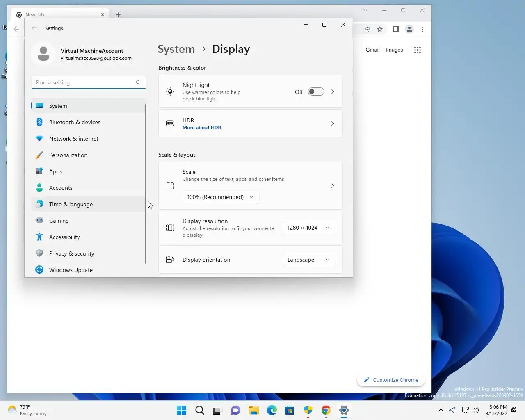The width and height of the screenshot is (525, 420).
Task: Expand the HDR settings chevron
Action: [x=333, y=123]
